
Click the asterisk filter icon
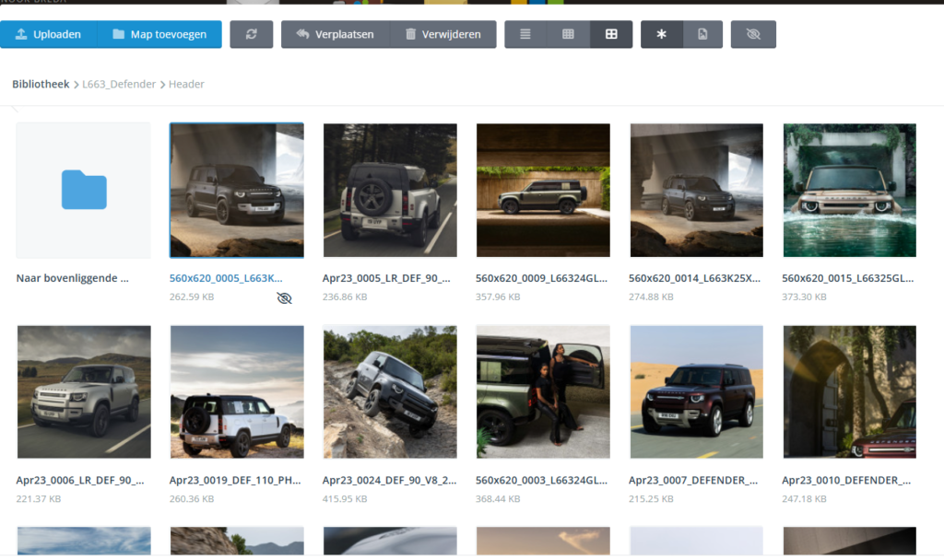[x=662, y=34]
